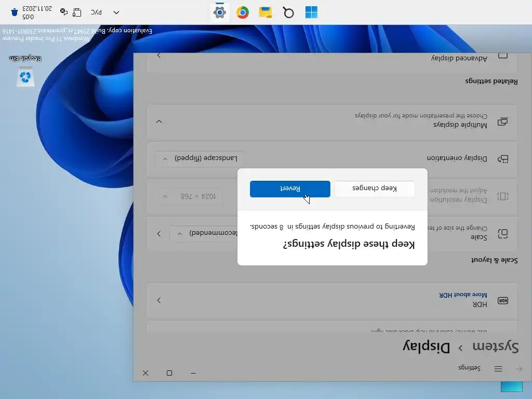This screenshot has width=532, height=399.
Task: Click the Advanced display label
Action: pyautogui.click(x=459, y=58)
